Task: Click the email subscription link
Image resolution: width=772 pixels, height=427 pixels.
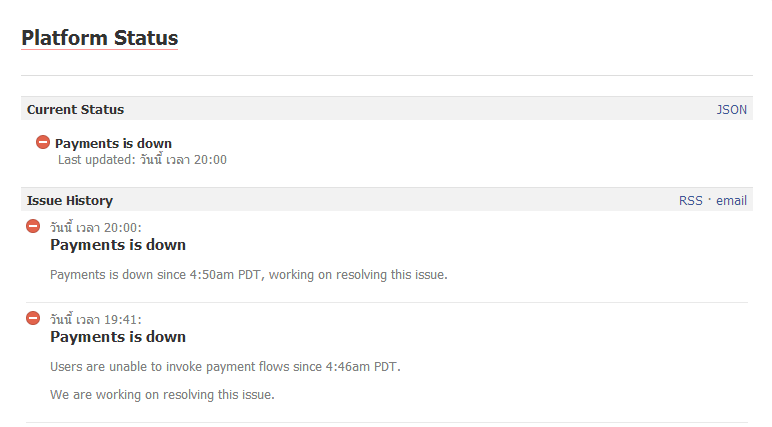Action: [x=731, y=200]
